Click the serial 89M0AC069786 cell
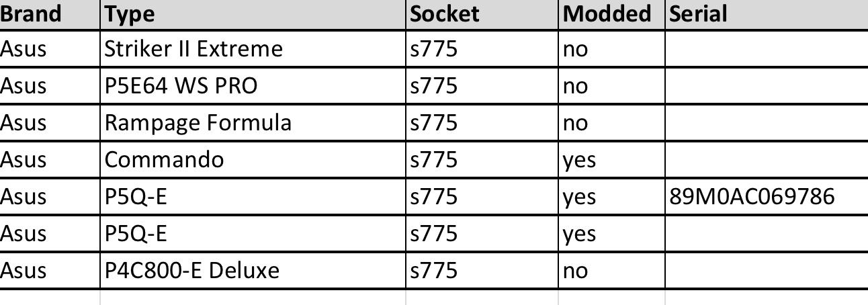868x305 pixels. (x=767, y=196)
